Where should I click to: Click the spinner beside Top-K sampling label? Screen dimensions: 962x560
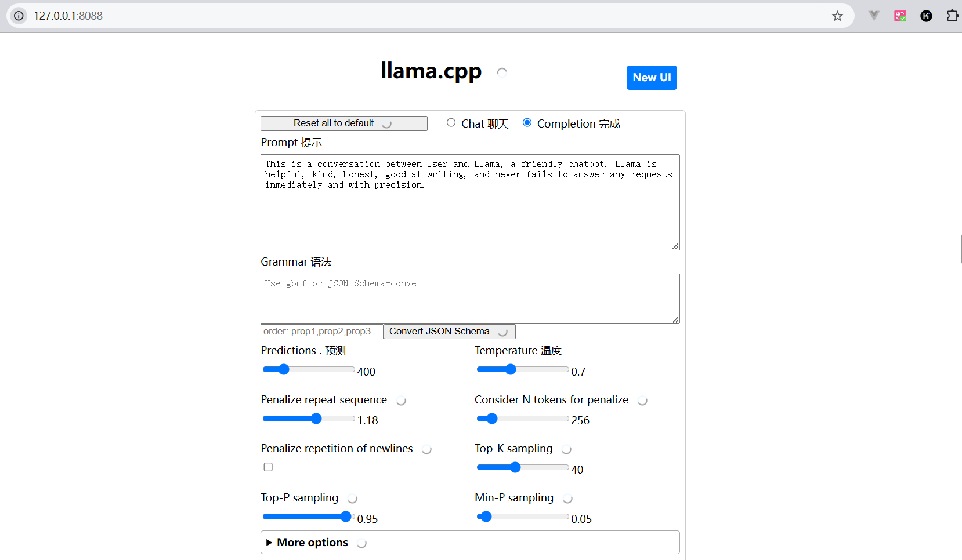pos(567,449)
